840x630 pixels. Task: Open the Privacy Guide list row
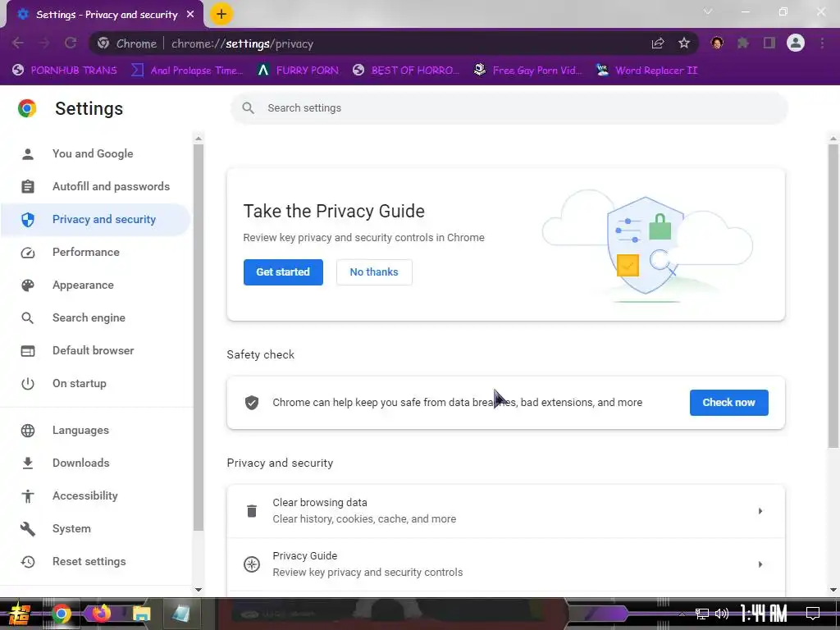(505, 564)
